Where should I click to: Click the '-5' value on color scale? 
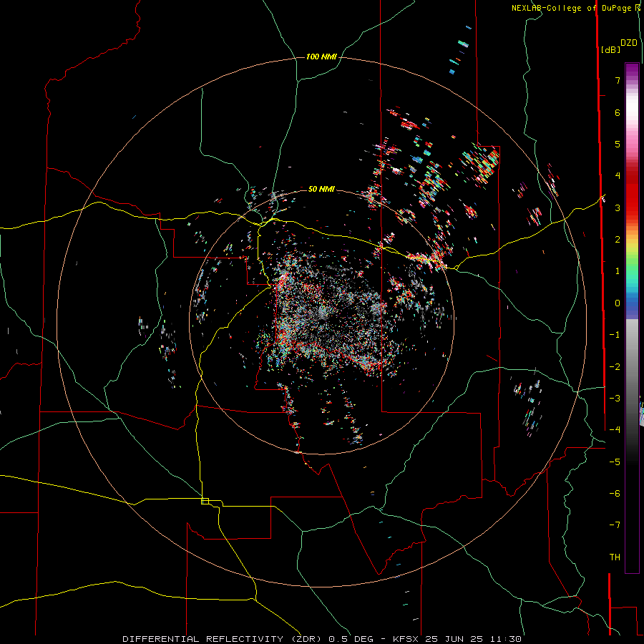point(615,462)
